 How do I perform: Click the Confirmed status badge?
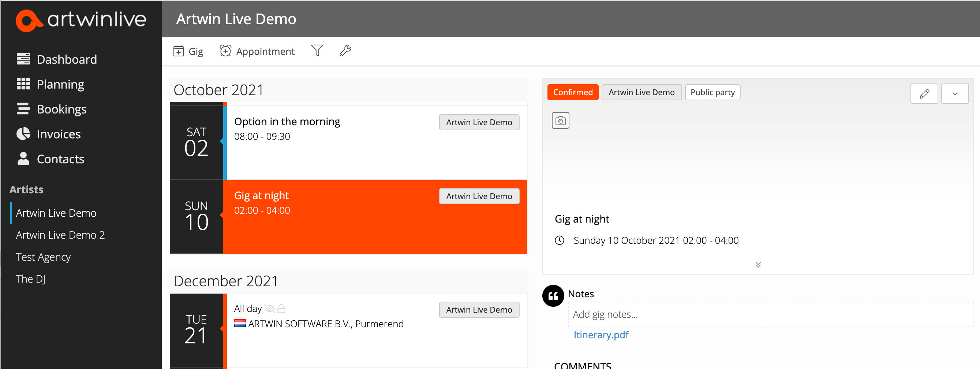[573, 93]
